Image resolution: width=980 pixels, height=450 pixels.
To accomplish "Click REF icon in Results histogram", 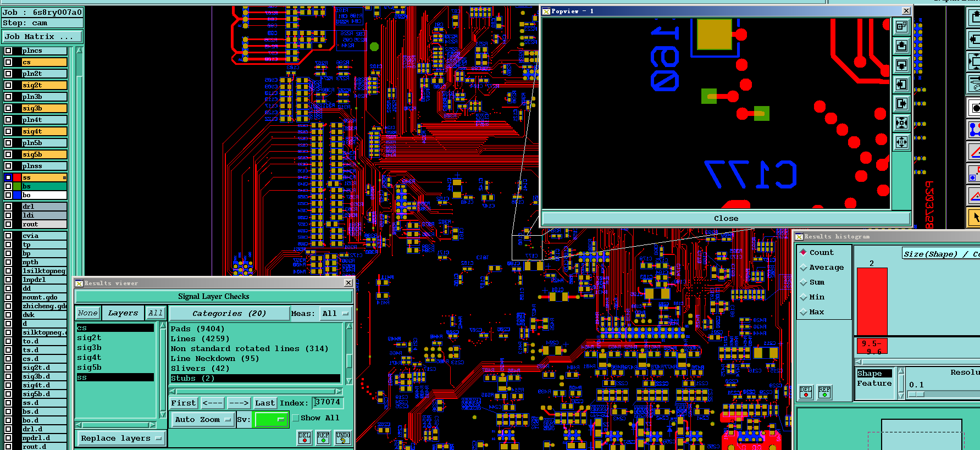I will pos(824,392).
